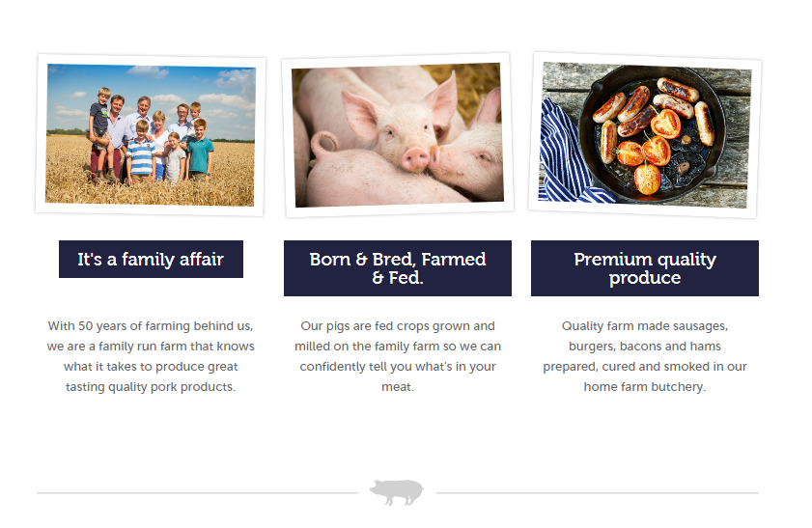Image resolution: width=812 pixels, height=528 pixels.
Task: Click the boy in teal t-shirt
Action: tap(199, 151)
